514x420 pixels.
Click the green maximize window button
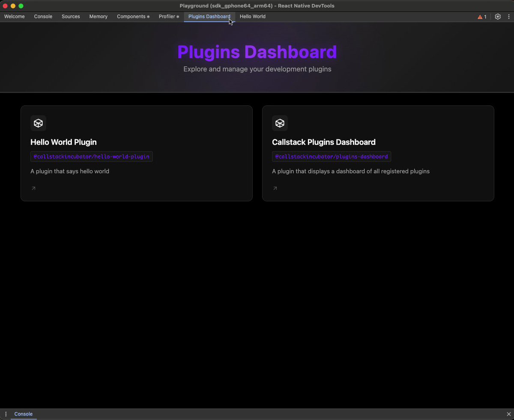pyautogui.click(x=21, y=6)
